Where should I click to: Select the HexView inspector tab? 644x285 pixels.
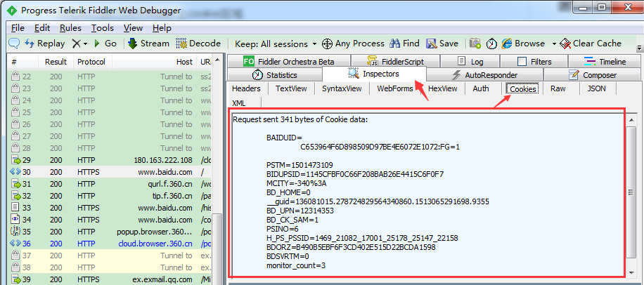(x=442, y=88)
